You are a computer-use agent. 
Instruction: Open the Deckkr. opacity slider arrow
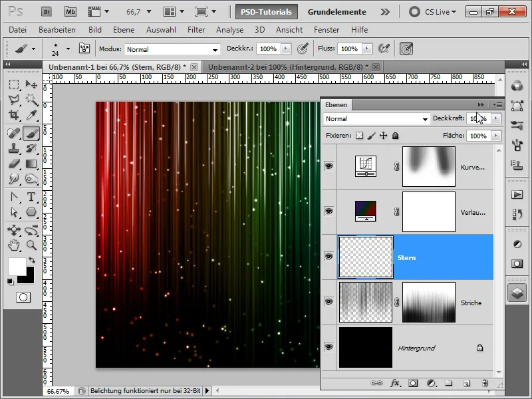(286, 49)
